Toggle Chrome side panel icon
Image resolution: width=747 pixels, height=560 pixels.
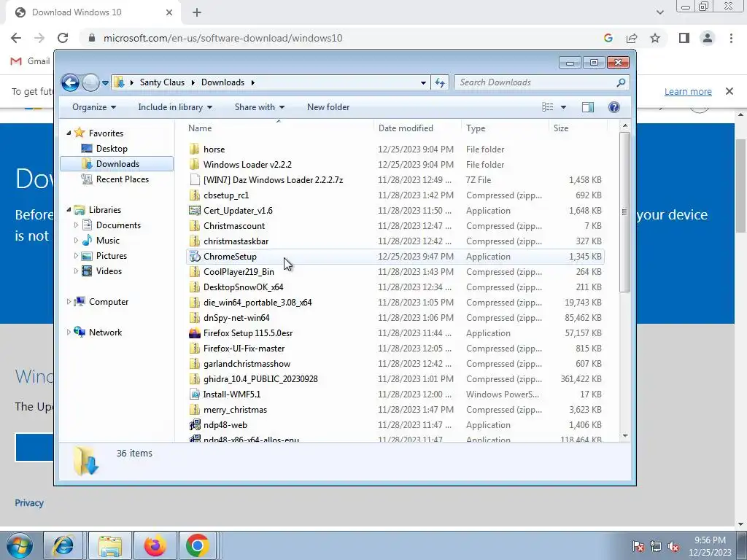click(x=684, y=38)
